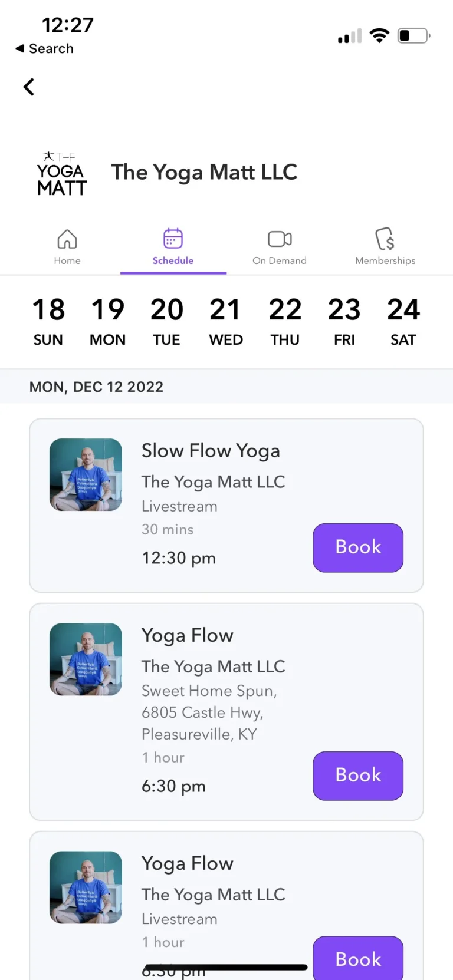Viewport: 453px width, 980px height.
Task: Return to Search via back triangle
Action: click(x=44, y=48)
